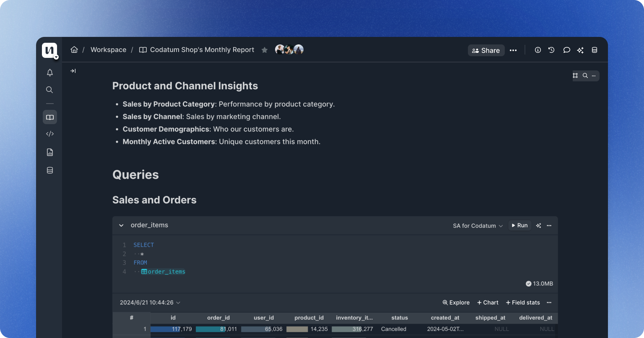The height and width of the screenshot is (338, 644).
Task: Click the search icon in left sidebar
Action: 49,90
